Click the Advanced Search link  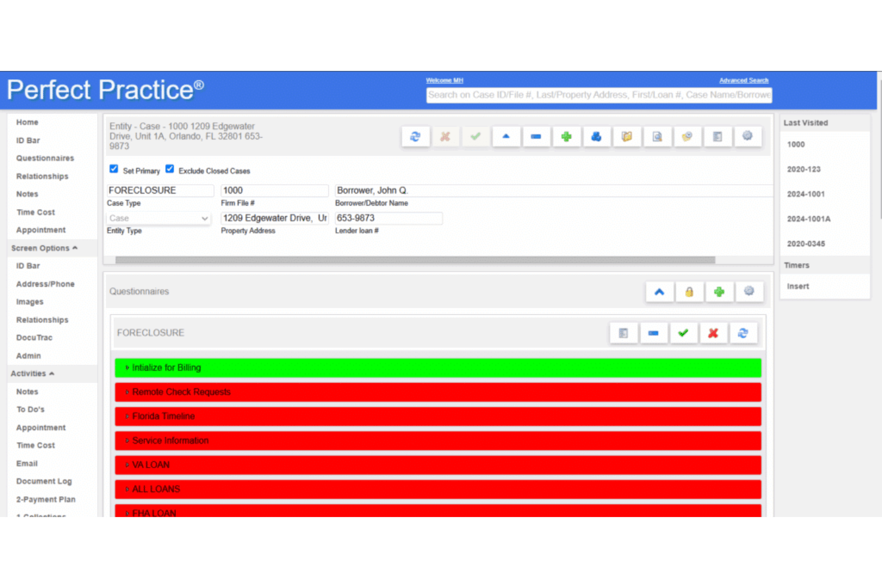pyautogui.click(x=744, y=80)
